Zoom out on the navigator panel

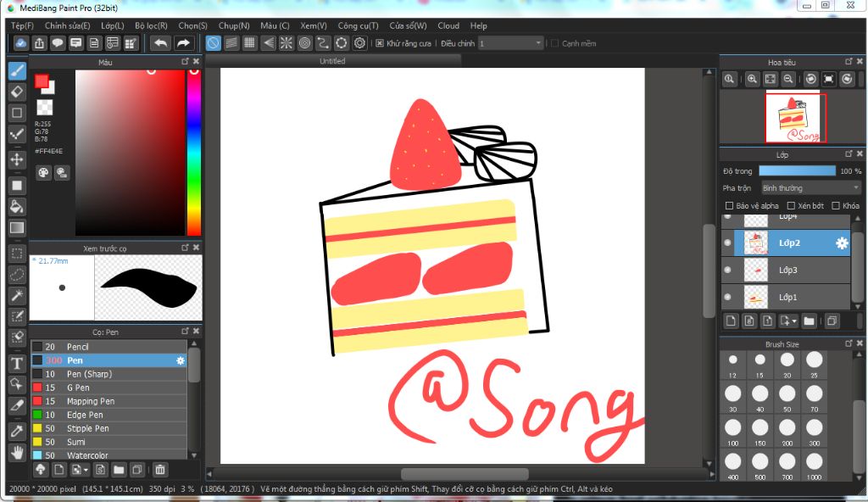pyautogui.click(x=788, y=79)
